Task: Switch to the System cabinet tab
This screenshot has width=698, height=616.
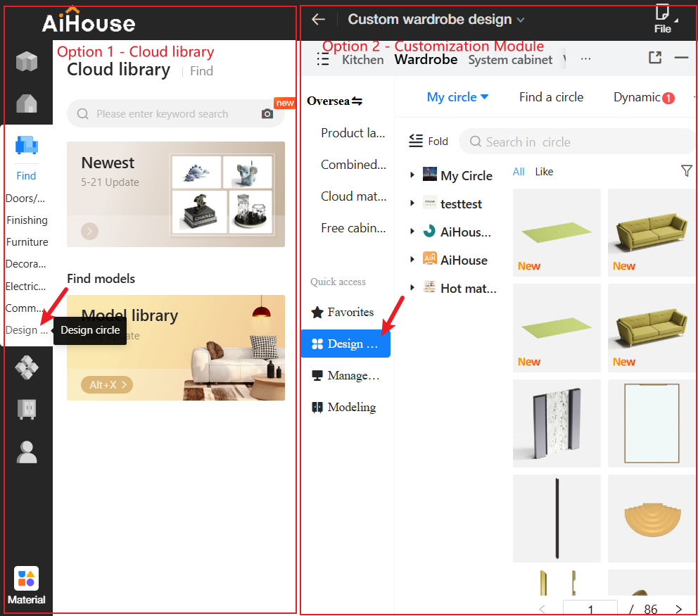Action: 510,60
